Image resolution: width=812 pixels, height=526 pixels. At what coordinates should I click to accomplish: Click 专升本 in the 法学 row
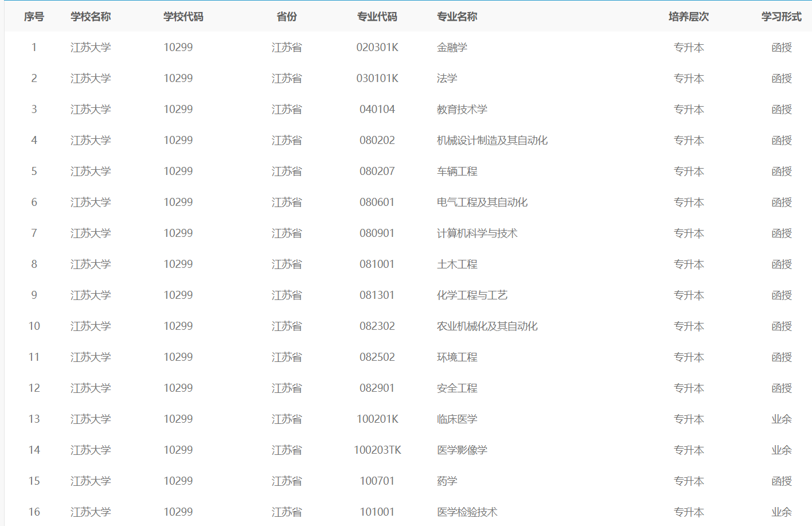point(689,79)
